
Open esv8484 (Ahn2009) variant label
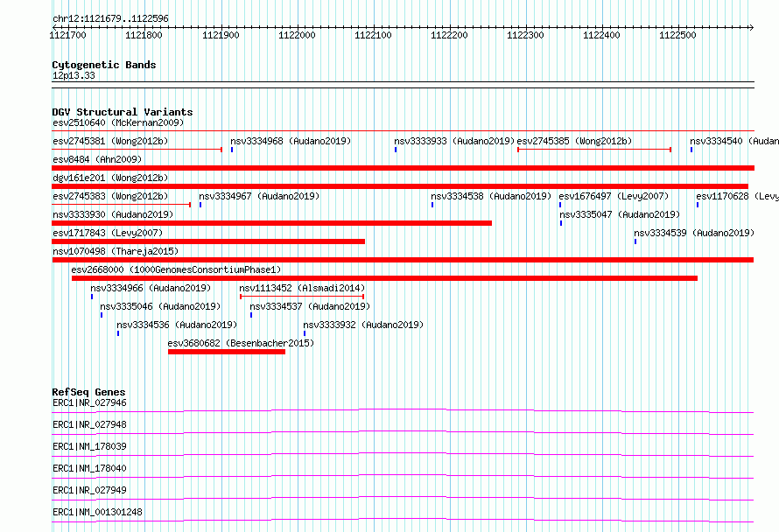(x=97, y=159)
